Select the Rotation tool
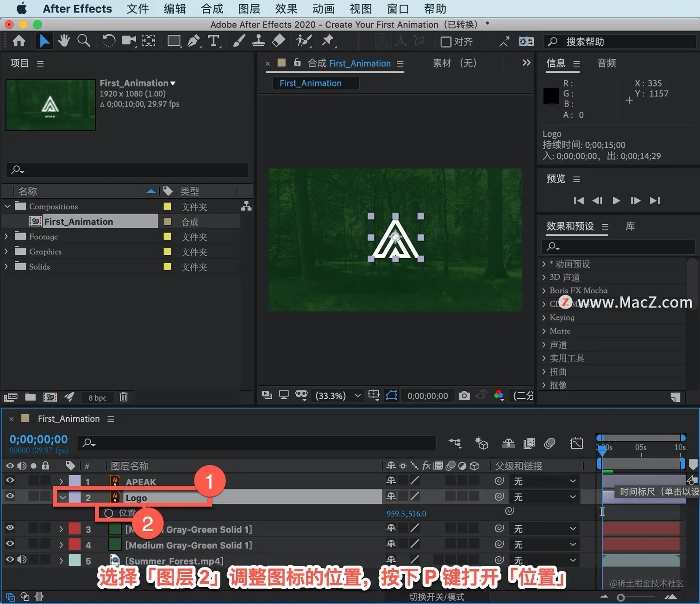Image resolution: width=700 pixels, height=604 pixels. [109, 41]
